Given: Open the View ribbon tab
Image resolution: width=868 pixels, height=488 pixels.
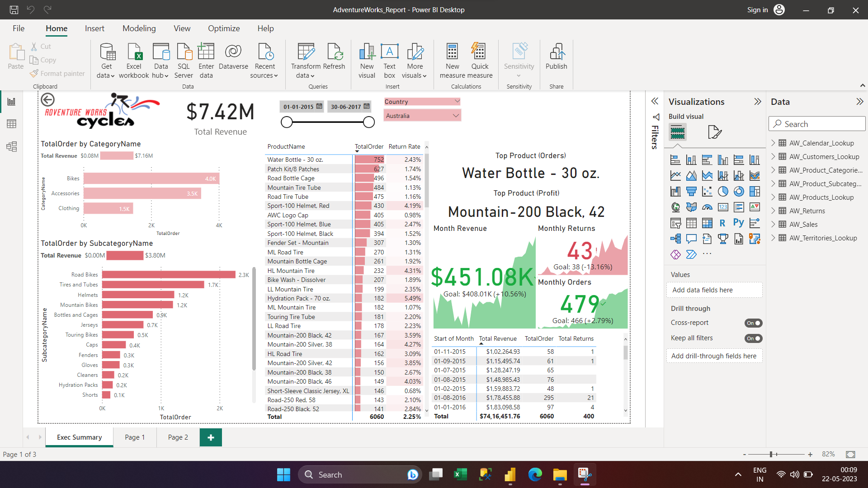Looking at the screenshot, I should tap(182, 28).
